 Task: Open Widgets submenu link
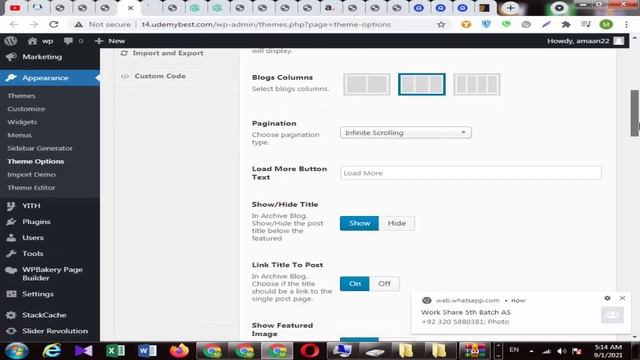pyautogui.click(x=22, y=122)
